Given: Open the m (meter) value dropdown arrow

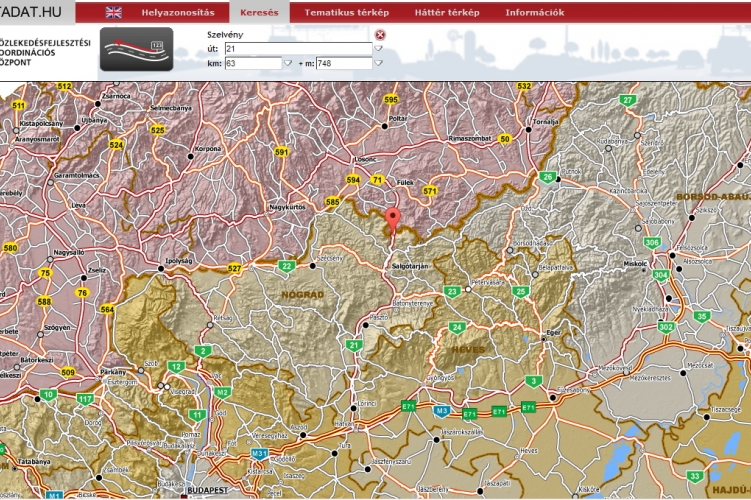Looking at the screenshot, I should [x=378, y=63].
